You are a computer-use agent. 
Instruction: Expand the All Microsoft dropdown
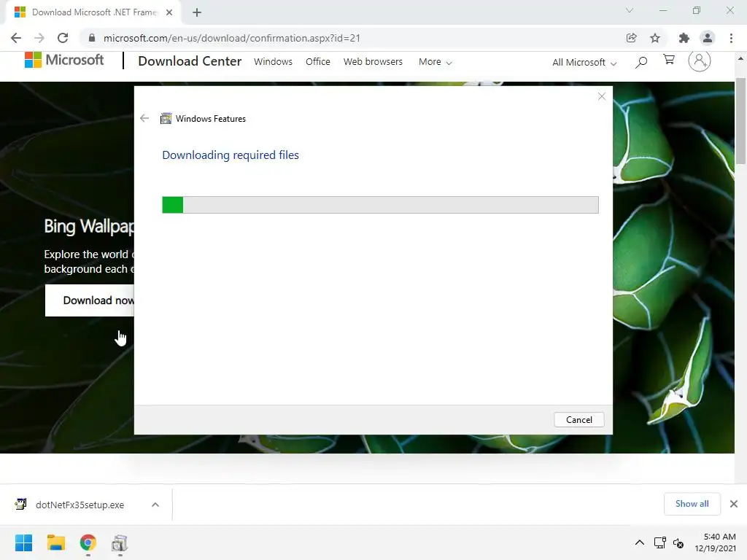[x=584, y=63]
